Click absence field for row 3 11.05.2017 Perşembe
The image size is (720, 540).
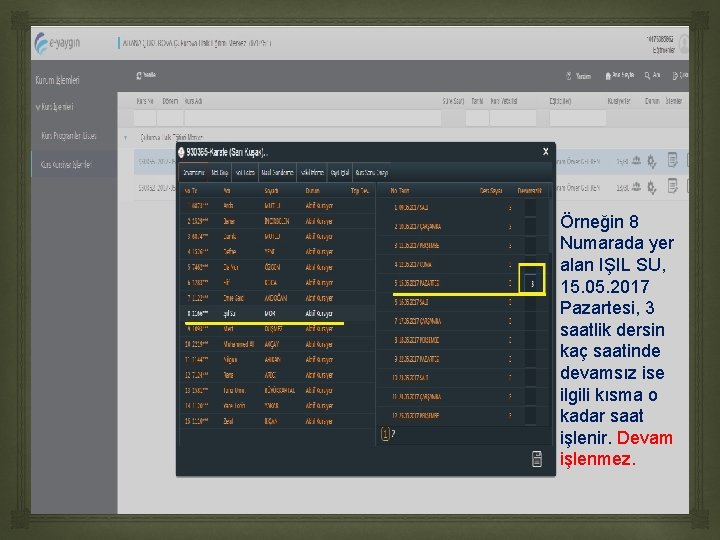click(x=531, y=246)
